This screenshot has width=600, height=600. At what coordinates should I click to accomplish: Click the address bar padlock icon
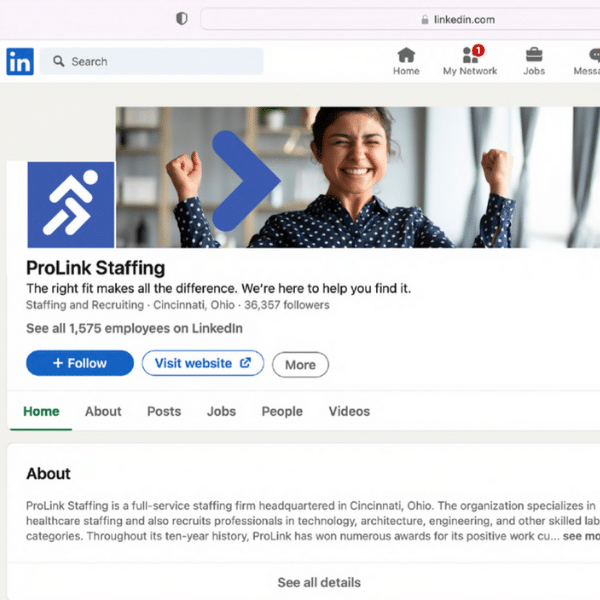(424, 20)
